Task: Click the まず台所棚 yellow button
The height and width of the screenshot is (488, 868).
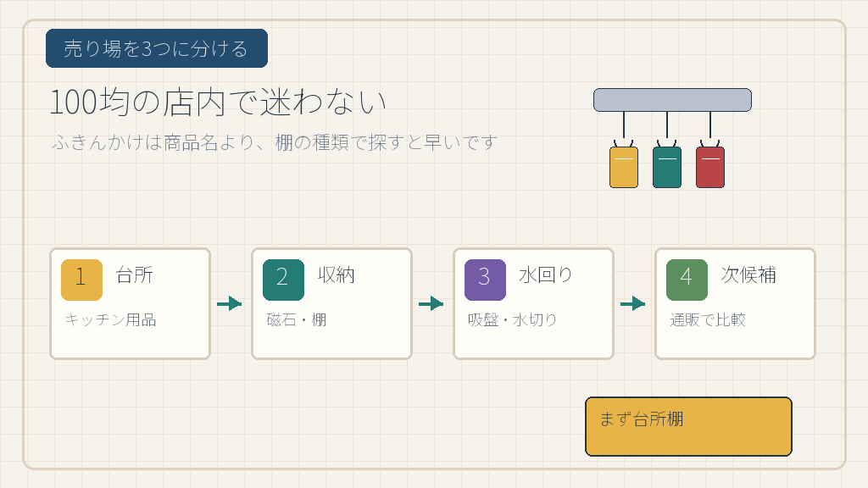Action: tap(688, 427)
